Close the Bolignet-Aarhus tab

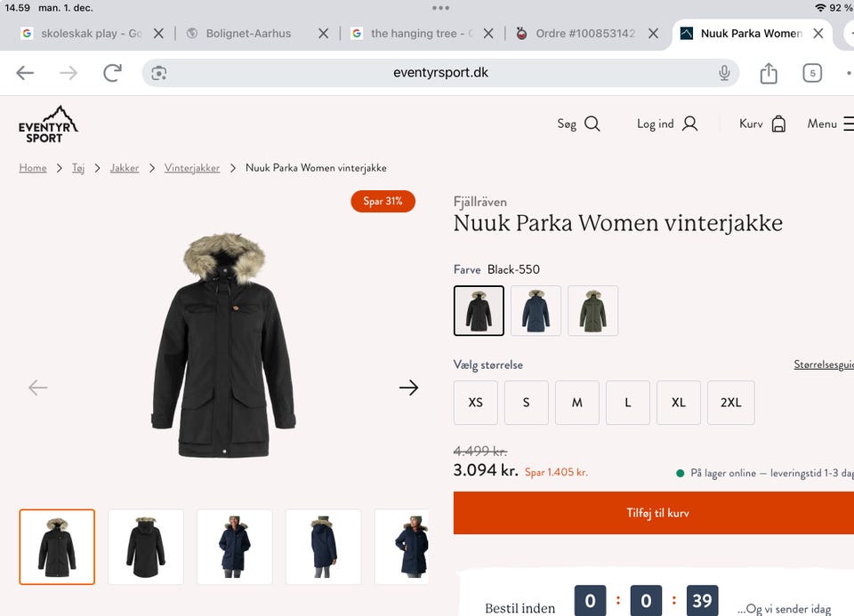tap(324, 33)
